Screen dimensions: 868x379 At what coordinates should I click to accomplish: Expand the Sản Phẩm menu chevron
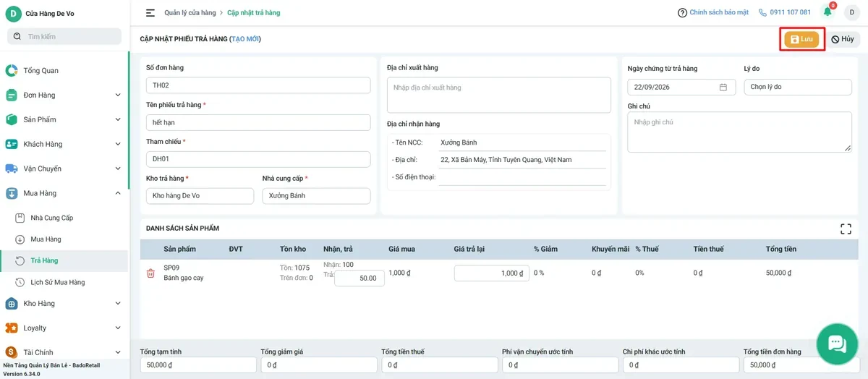(x=118, y=119)
